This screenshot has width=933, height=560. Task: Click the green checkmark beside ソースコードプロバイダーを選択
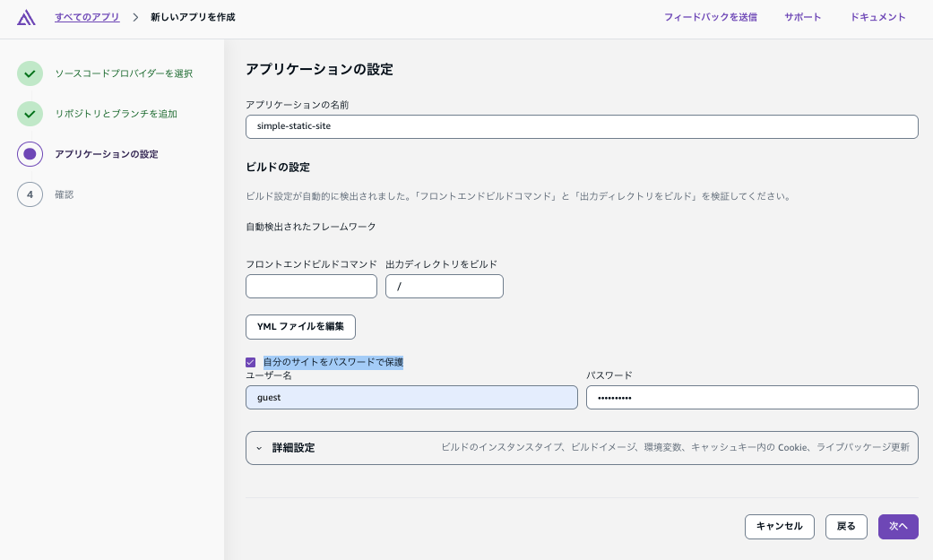coord(30,73)
